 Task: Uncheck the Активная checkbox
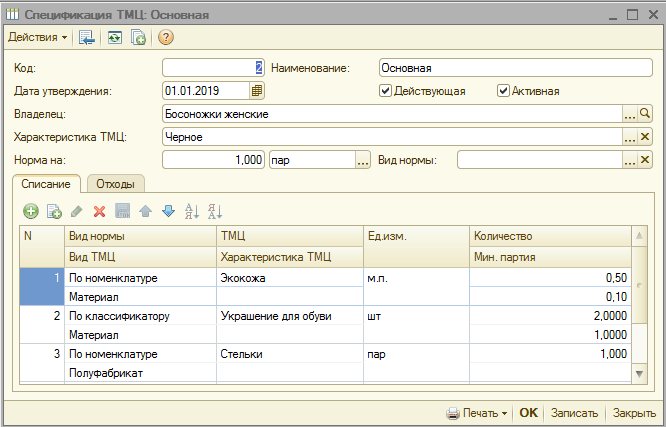[504, 90]
